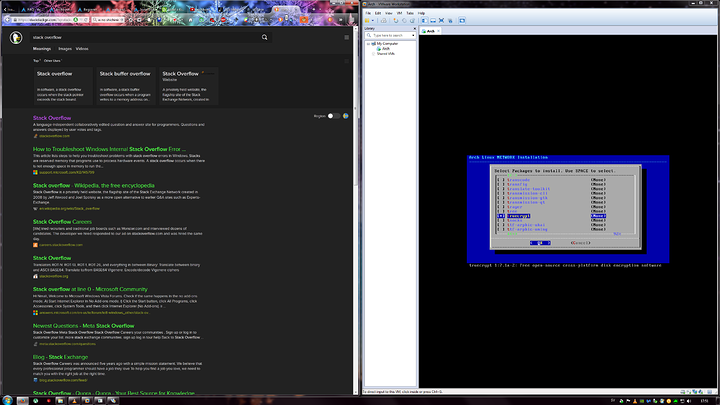Toggle checkbox for ttf-arphic-ukai package

click(x=501, y=225)
